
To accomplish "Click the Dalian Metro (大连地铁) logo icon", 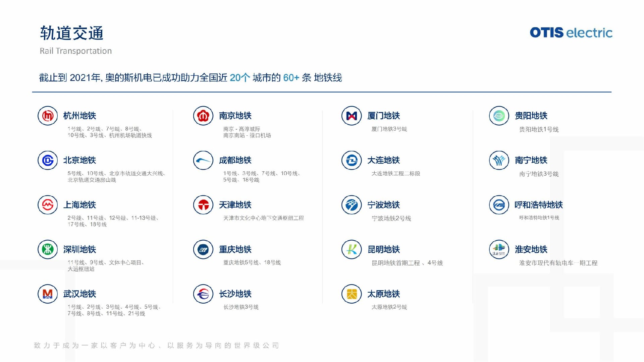I will coord(352,160).
